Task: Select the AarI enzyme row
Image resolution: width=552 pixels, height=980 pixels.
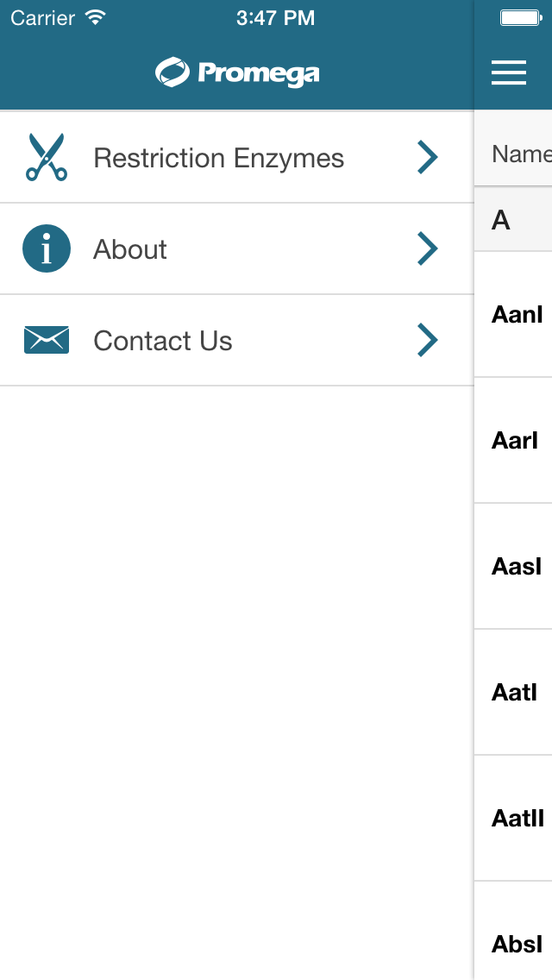Action: [513, 440]
